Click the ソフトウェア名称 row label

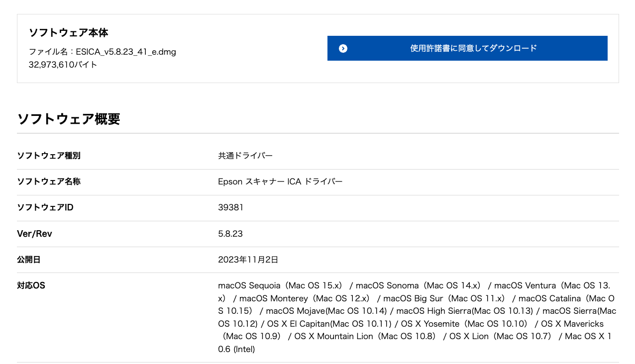point(49,182)
